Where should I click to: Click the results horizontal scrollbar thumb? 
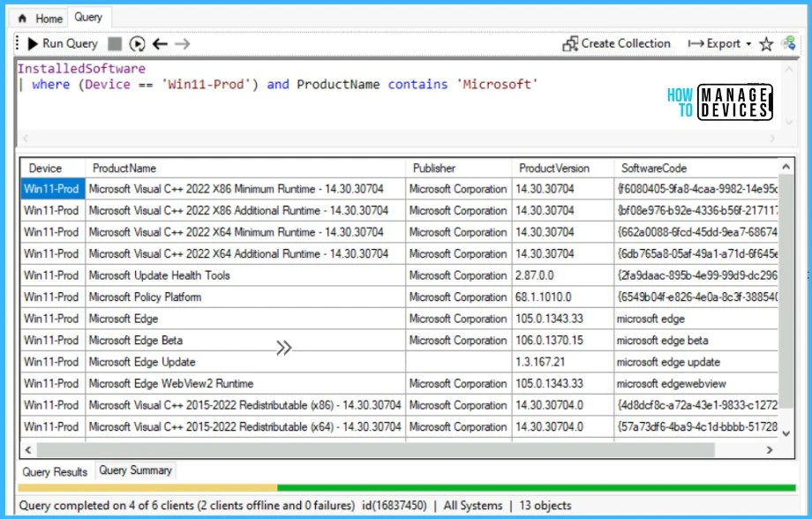click(x=375, y=450)
